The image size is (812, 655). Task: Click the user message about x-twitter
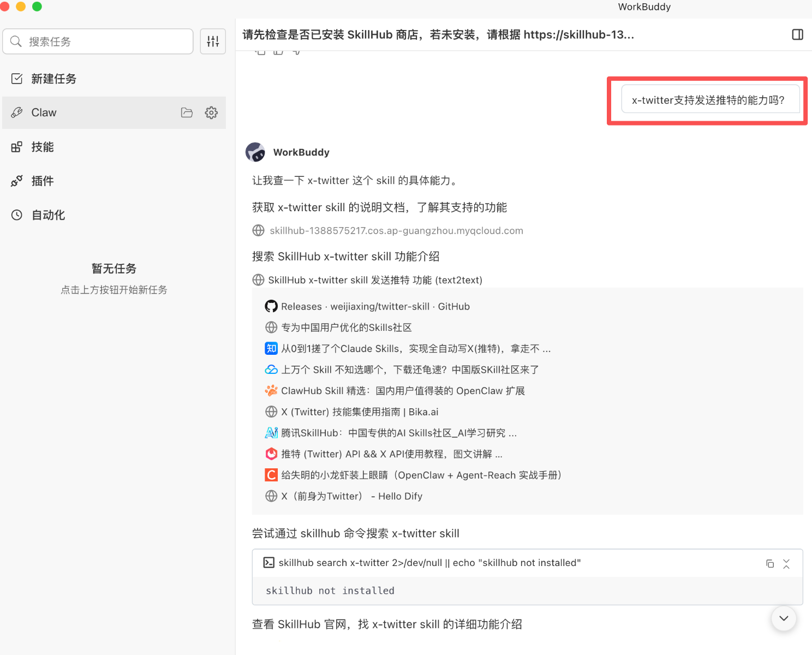tap(710, 100)
